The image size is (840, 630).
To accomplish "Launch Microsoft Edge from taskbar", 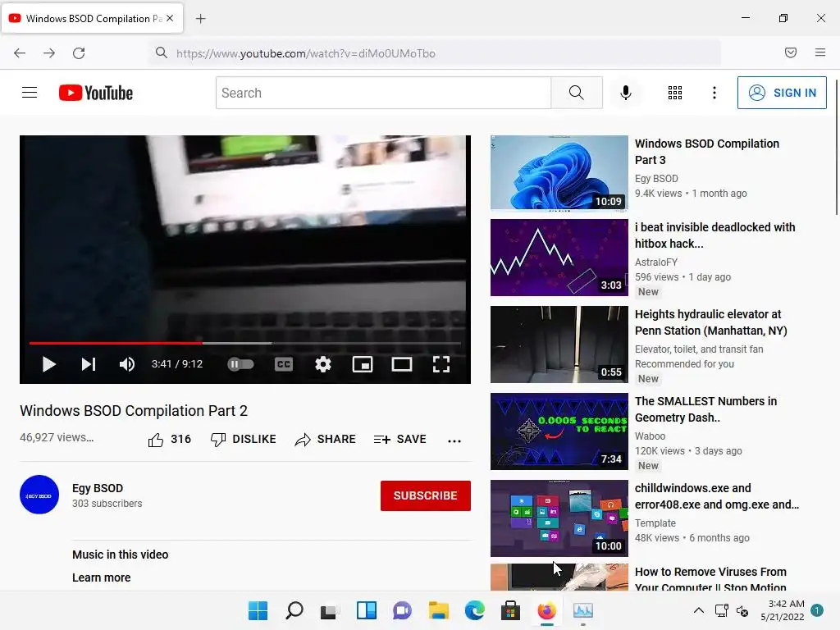I will coord(475,610).
